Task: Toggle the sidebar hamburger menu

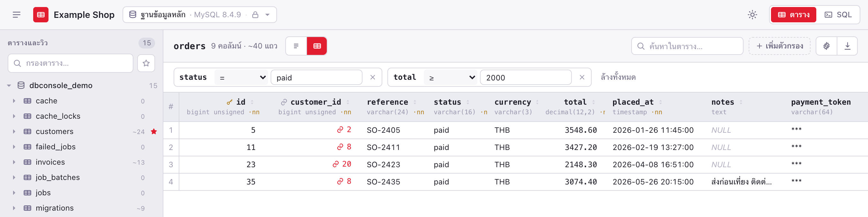Action: [x=17, y=15]
